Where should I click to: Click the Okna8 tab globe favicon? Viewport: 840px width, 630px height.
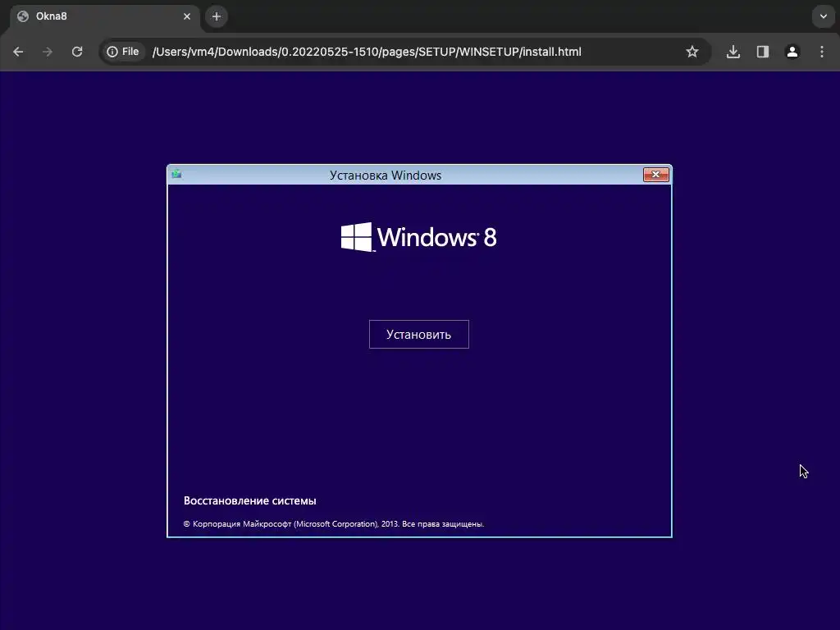[23, 16]
